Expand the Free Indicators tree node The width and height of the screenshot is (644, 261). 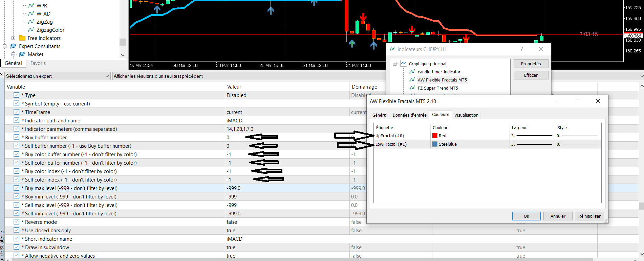pyautogui.click(x=14, y=38)
